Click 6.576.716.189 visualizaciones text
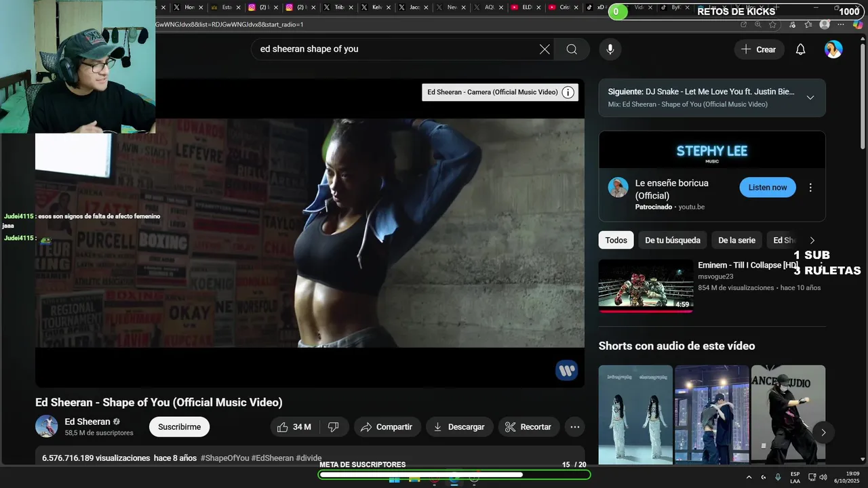This screenshot has width=868, height=488. 96,458
